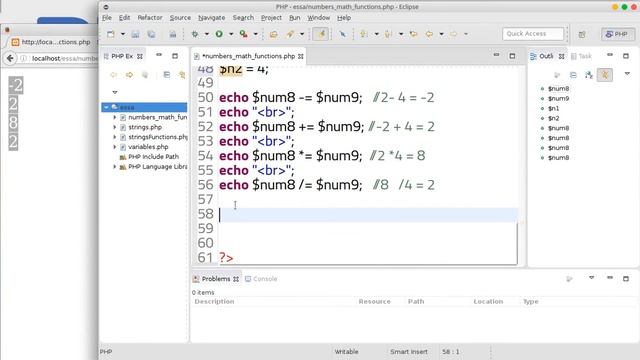Select the PHP perspective button
Viewport: 640px width, 360px height.
tap(618, 34)
